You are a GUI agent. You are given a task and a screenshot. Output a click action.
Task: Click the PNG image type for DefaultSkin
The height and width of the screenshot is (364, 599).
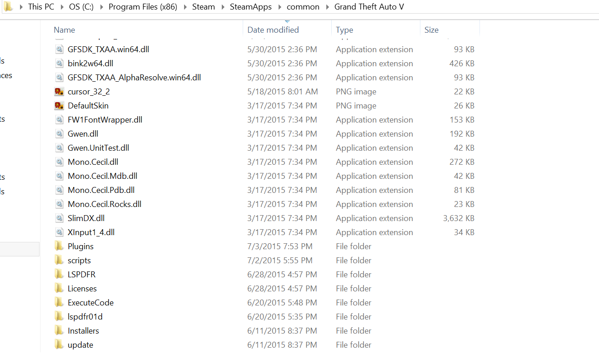pyautogui.click(x=356, y=106)
